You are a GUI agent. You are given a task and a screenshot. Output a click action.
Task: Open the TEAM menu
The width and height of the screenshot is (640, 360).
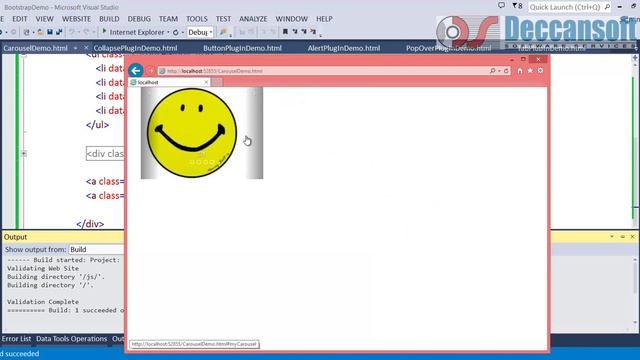(x=168, y=19)
